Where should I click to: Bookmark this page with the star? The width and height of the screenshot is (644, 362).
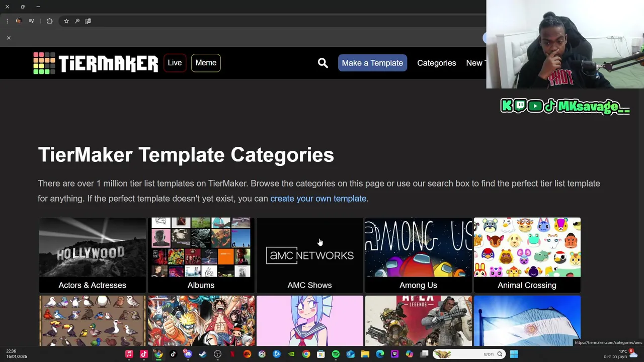click(x=66, y=21)
